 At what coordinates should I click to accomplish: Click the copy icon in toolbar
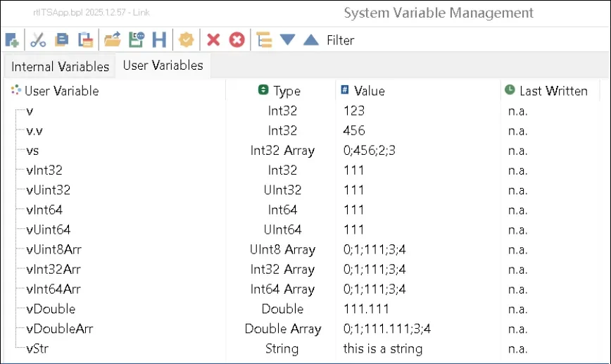[62, 40]
